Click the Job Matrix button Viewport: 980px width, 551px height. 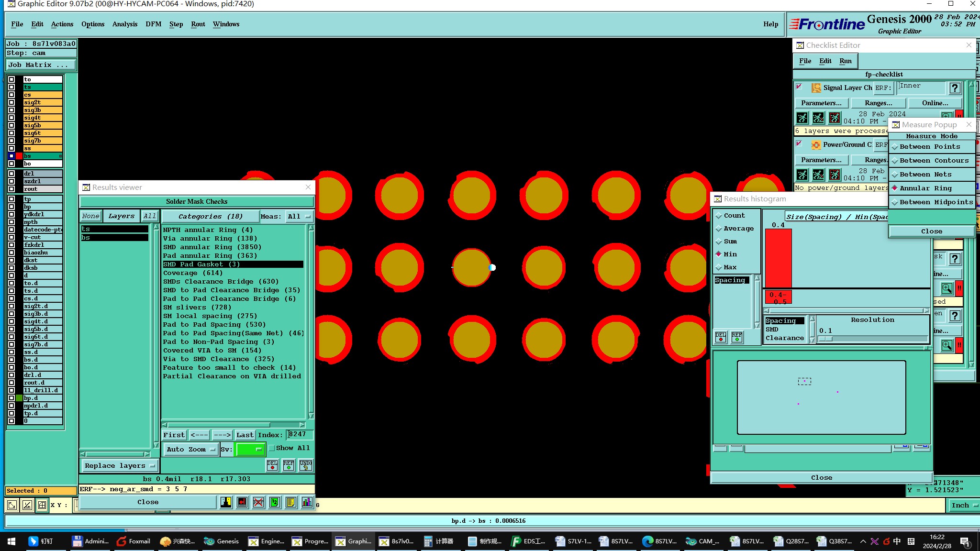coord(40,65)
